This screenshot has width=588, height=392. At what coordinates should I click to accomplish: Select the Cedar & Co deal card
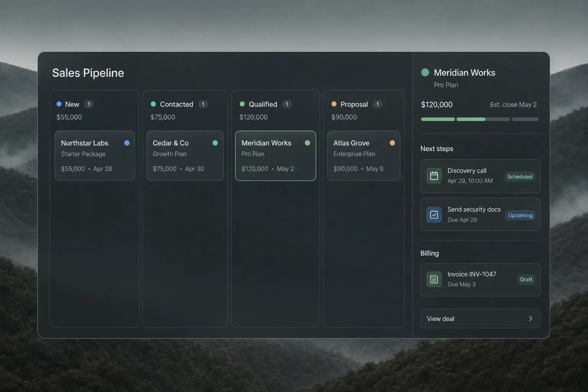(x=185, y=156)
